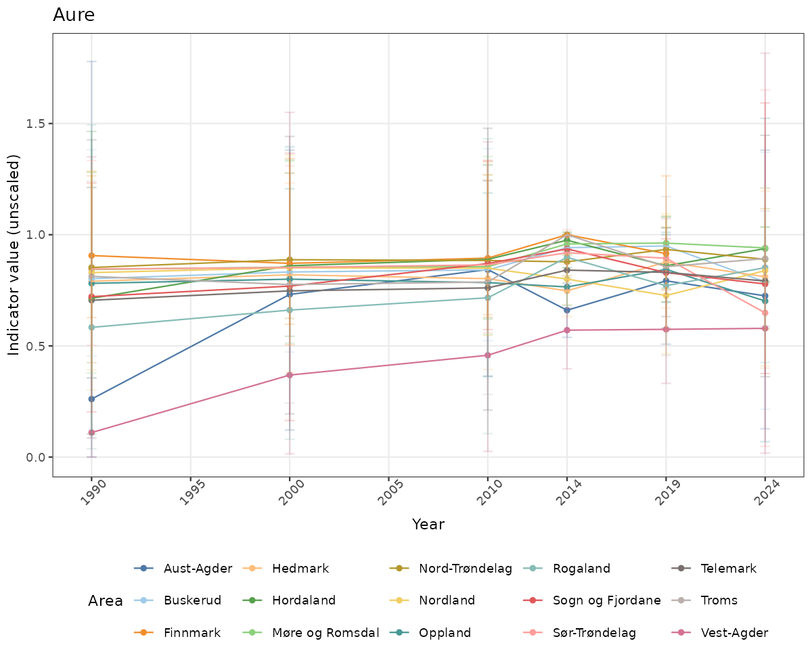Screen dimensions: 812x660
Task: Click the chart title Aure
Action: click(x=74, y=15)
